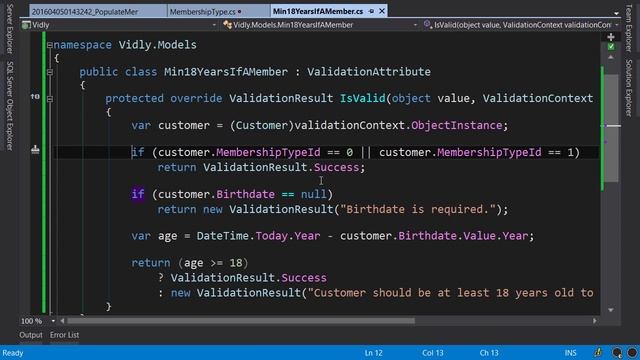Click the (Customer) cast in code
The width and height of the screenshot is (640, 360).
click(262, 125)
